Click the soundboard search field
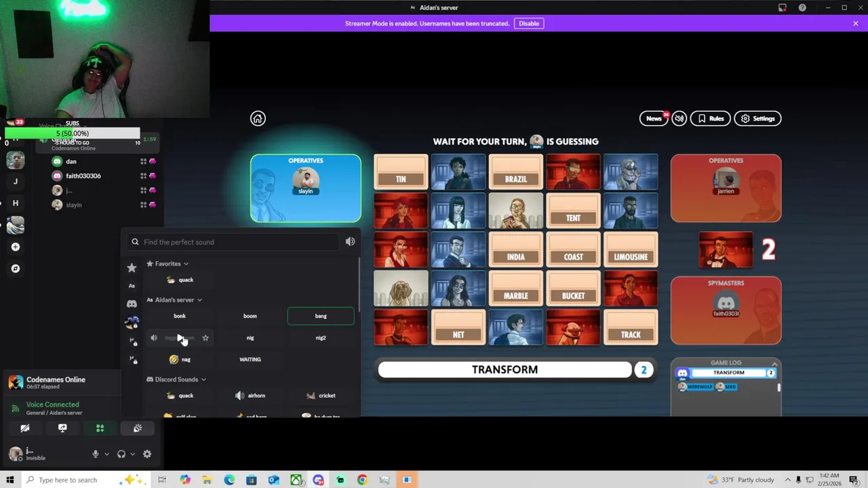This screenshot has height=488, width=868. [x=234, y=242]
